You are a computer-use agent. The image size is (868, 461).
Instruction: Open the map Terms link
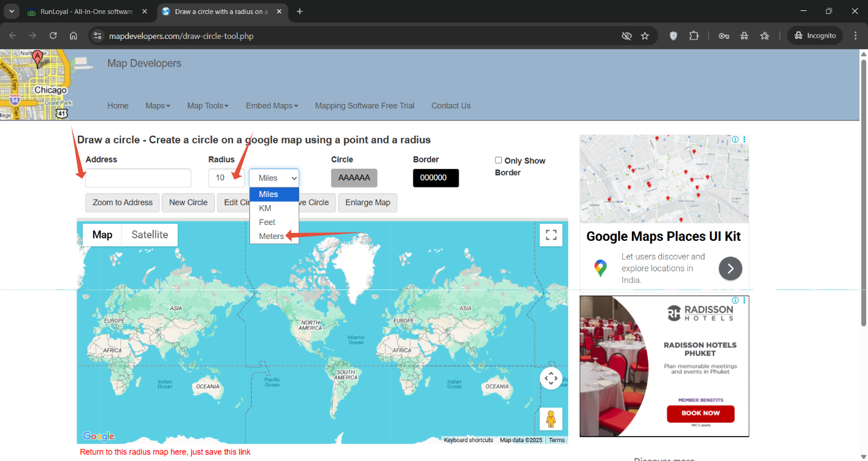(x=557, y=440)
